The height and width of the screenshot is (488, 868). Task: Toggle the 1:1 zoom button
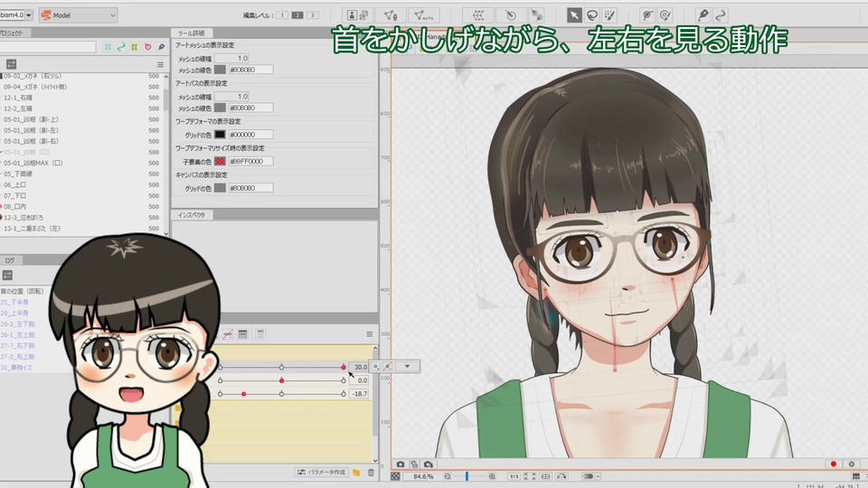[514, 476]
